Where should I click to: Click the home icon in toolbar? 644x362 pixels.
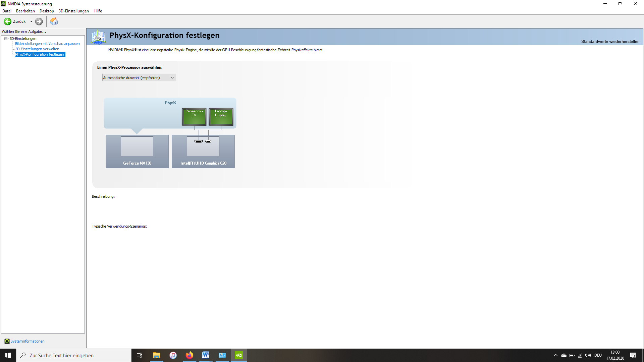click(x=54, y=21)
